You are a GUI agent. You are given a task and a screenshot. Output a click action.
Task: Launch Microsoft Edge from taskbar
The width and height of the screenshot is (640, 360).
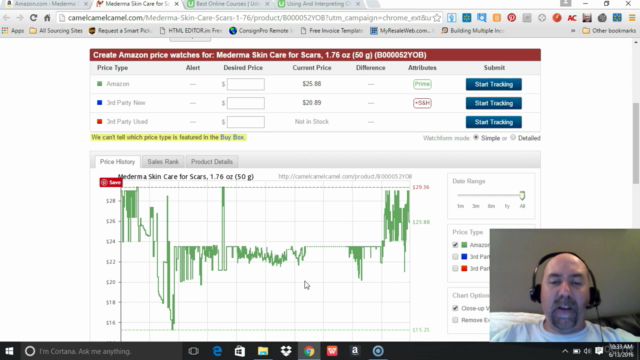click(x=217, y=351)
